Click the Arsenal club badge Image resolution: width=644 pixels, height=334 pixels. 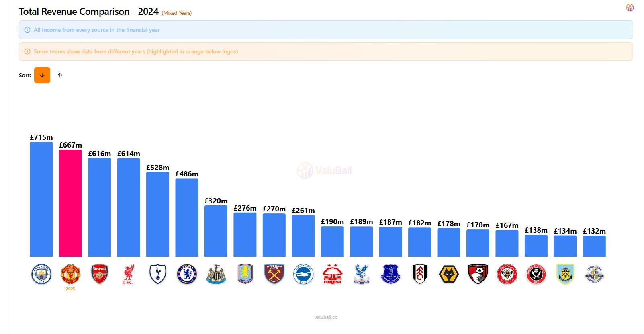(100, 274)
